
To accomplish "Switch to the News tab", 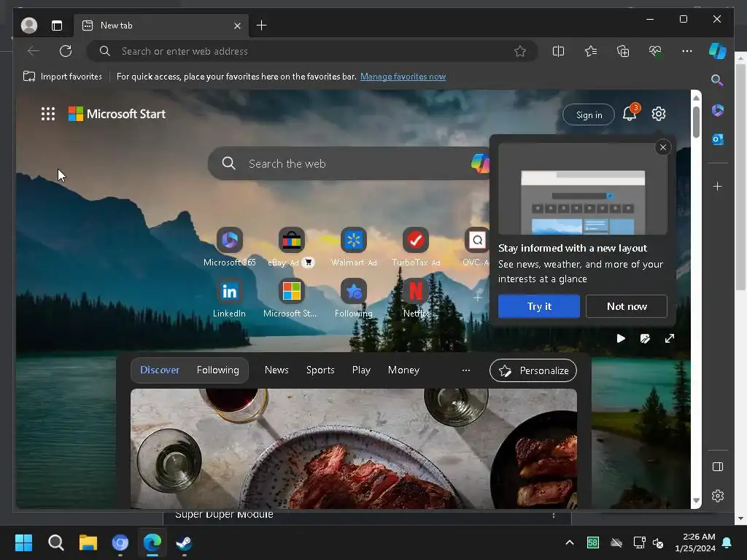I will click(x=276, y=370).
